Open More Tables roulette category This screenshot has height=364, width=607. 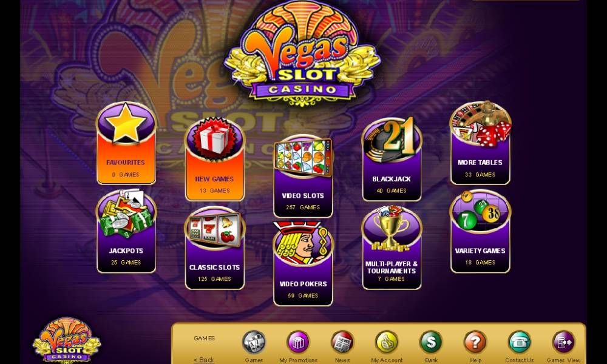tap(480, 143)
